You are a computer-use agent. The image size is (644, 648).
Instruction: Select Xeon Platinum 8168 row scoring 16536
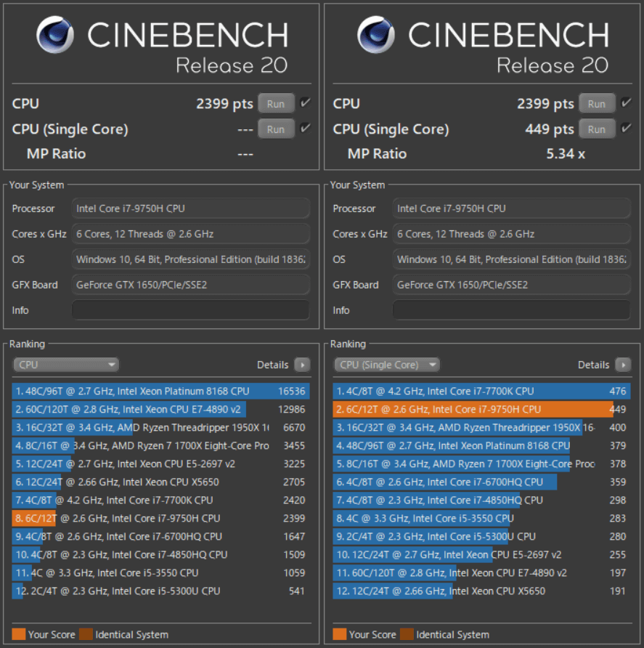click(160, 392)
